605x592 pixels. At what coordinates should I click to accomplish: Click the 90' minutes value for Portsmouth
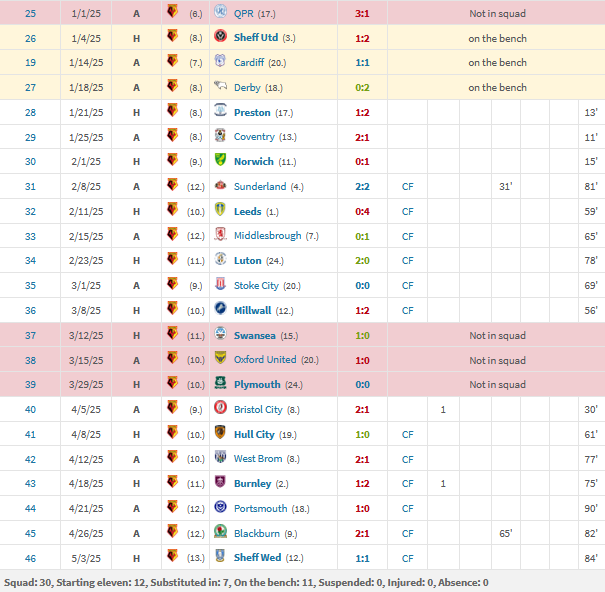(591, 509)
